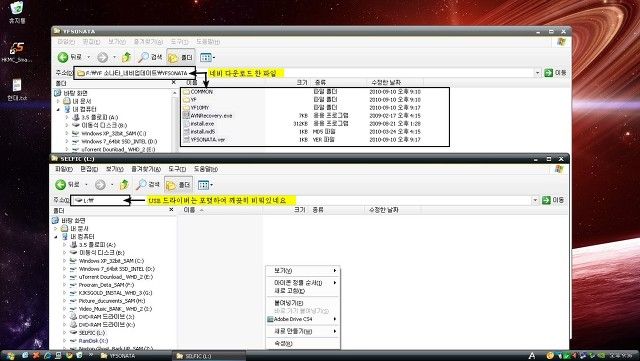Open Edit (편집) menu in SELFIC (L:) window
This screenshot has height=361, width=640.
pyautogui.click(x=89, y=169)
